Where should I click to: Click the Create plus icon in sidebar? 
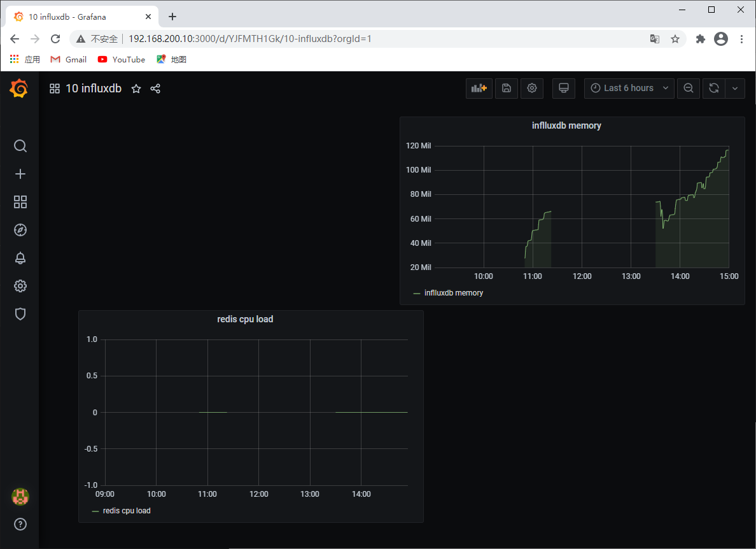pyautogui.click(x=20, y=174)
